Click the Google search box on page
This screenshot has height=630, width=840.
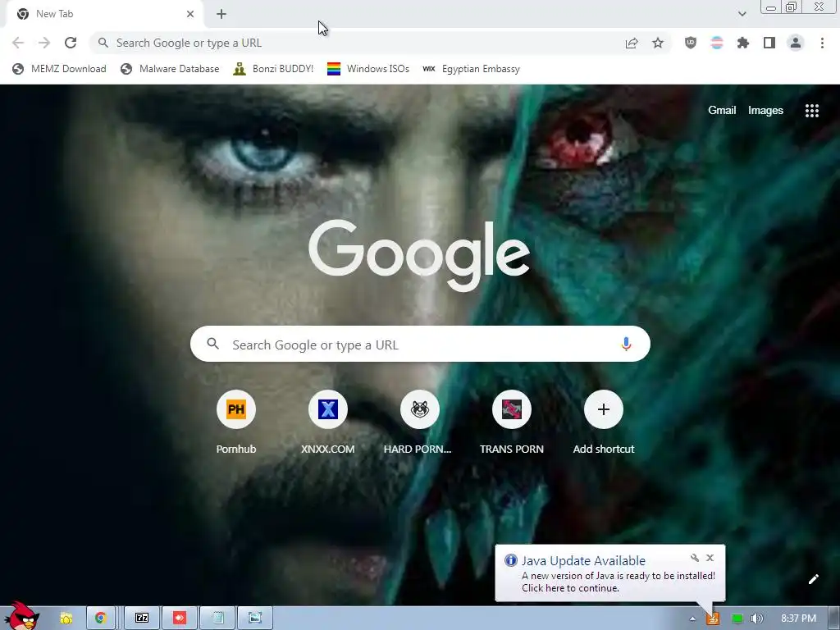click(420, 344)
